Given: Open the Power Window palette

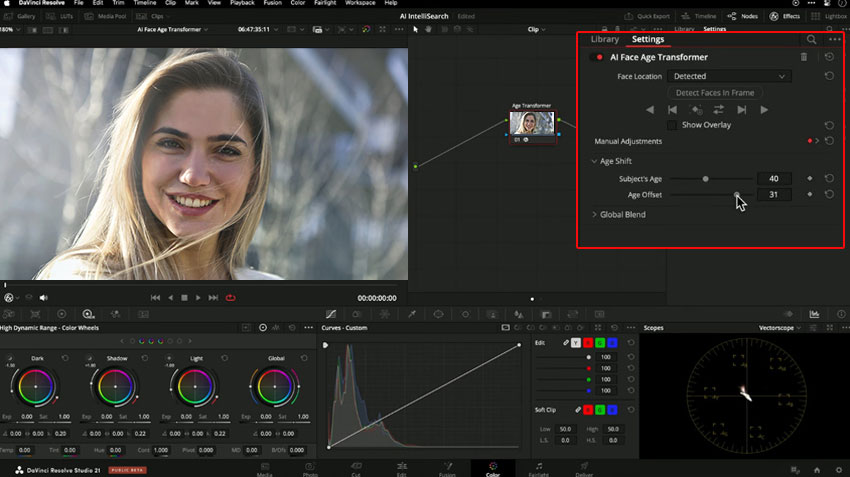Looking at the screenshot, I should pos(438,314).
